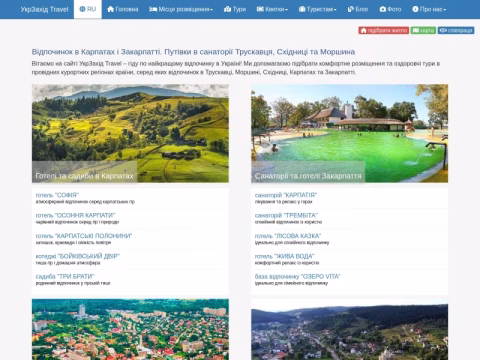Open the mountain village aerial thumbnail
The width and height of the screenshot is (480, 360).
tap(349, 329)
